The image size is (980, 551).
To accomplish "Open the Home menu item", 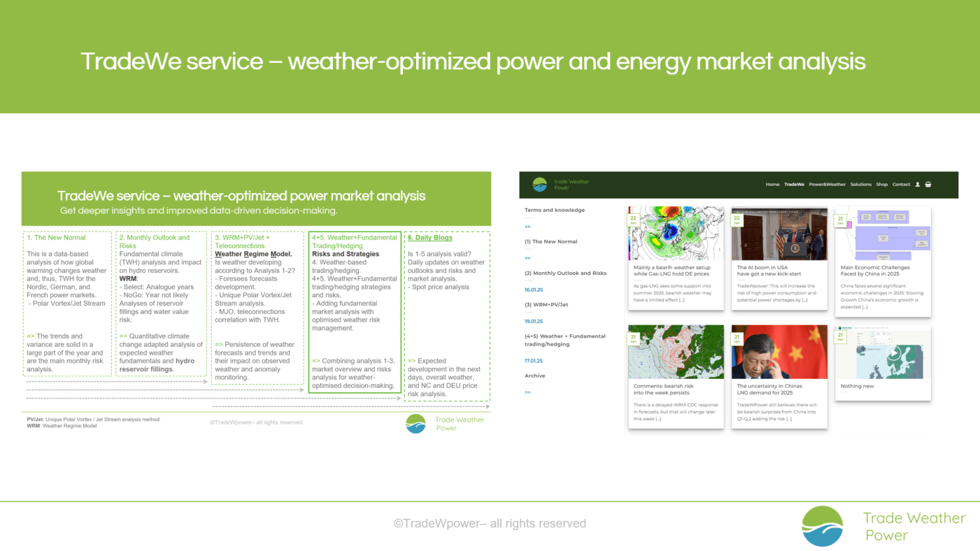I will click(772, 185).
